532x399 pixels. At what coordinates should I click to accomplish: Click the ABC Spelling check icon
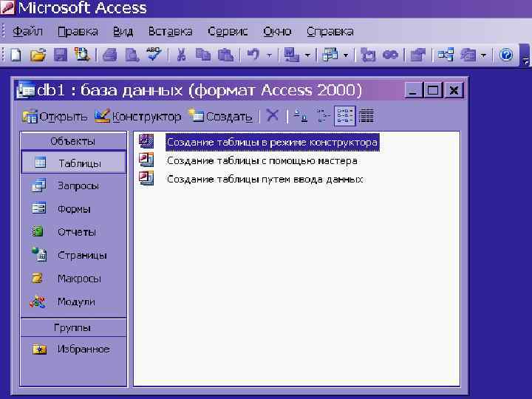pyautogui.click(x=154, y=54)
